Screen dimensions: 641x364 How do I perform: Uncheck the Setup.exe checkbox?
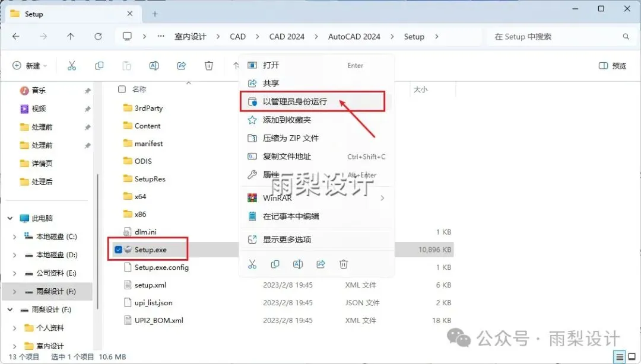tap(119, 250)
